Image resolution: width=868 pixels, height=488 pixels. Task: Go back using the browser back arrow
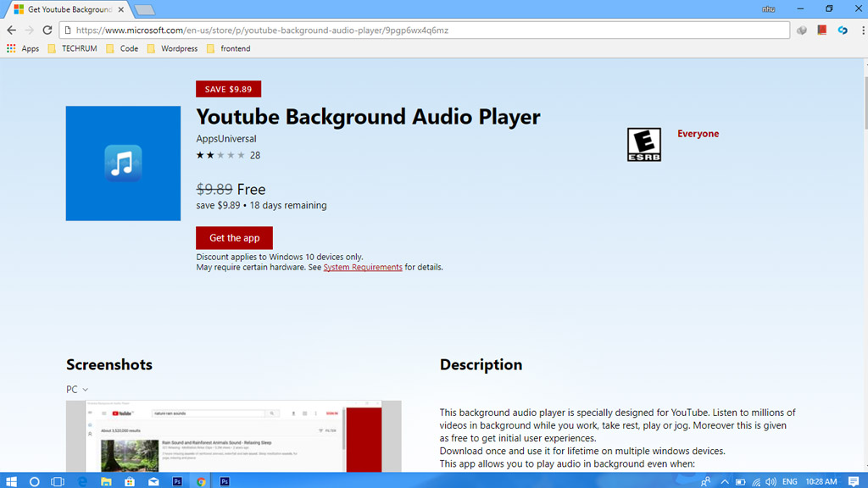12,30
